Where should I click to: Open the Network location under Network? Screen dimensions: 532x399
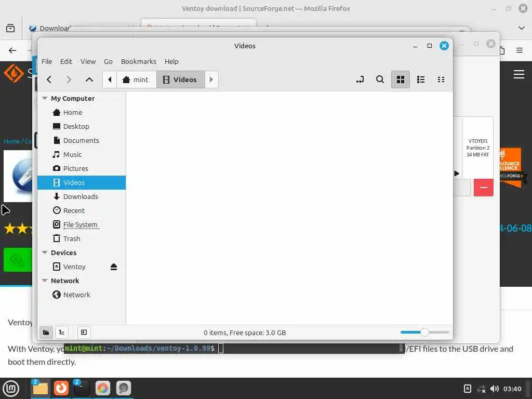pyautogui.click(x=82, y=295)
